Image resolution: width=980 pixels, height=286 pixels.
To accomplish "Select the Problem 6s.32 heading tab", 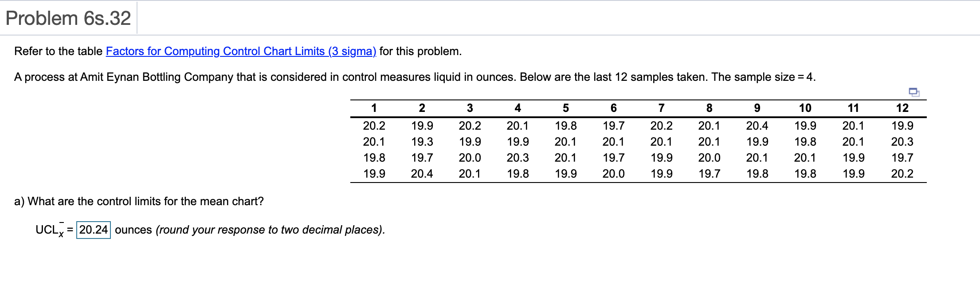I will [69, 18].
